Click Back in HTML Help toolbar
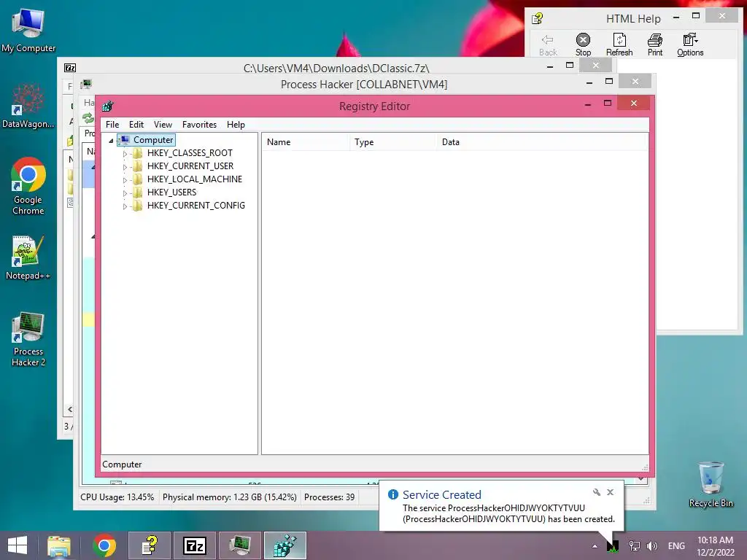Image resolution: width=747 pixels, height=560 pixels. pos(548,45)
